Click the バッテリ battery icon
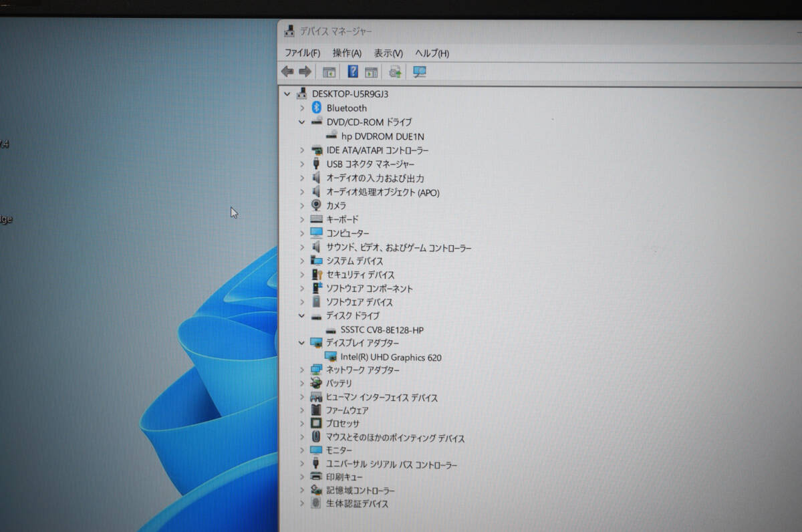This screenshot has width=802, height=532. (317, 384)
